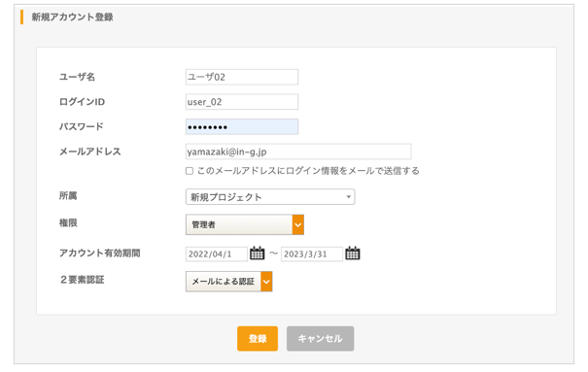
Task: Open the 所属 dropdown showing 新規プロジェクト
Action: [270, 196]
